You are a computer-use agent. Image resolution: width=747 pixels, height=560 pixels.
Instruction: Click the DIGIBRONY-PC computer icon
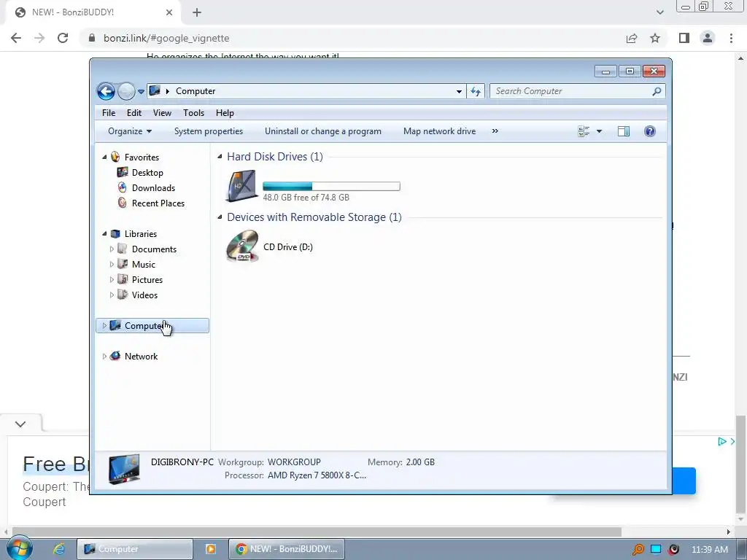click(124, 469)
